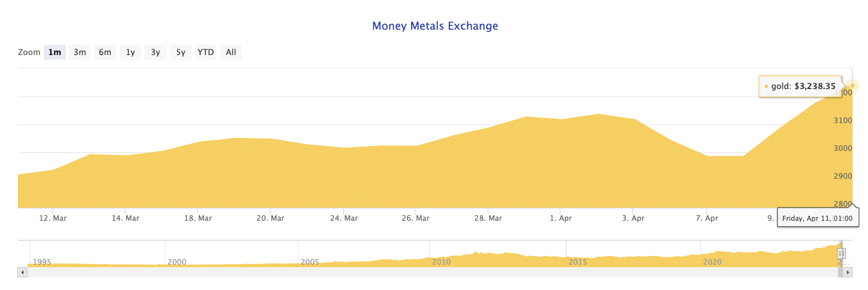Click the navigator range handle
868x290 pixels.
(841, 253)
